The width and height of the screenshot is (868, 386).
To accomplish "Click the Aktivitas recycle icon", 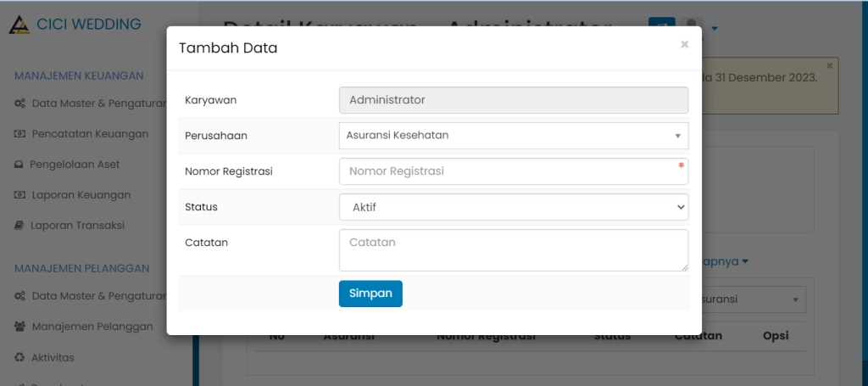I will [20, 358].
